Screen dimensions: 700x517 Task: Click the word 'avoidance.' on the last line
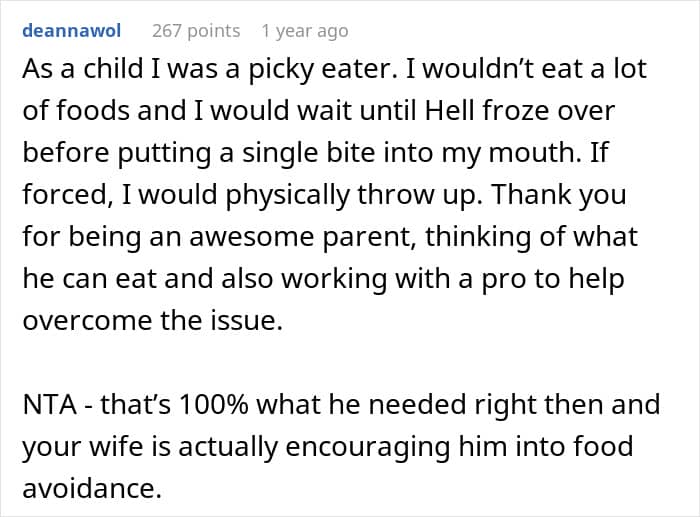92,488
